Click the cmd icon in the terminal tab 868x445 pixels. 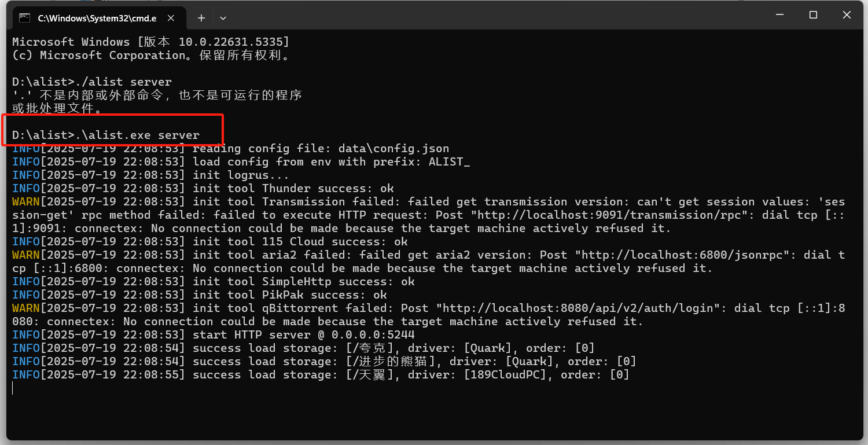coord(24,18)
